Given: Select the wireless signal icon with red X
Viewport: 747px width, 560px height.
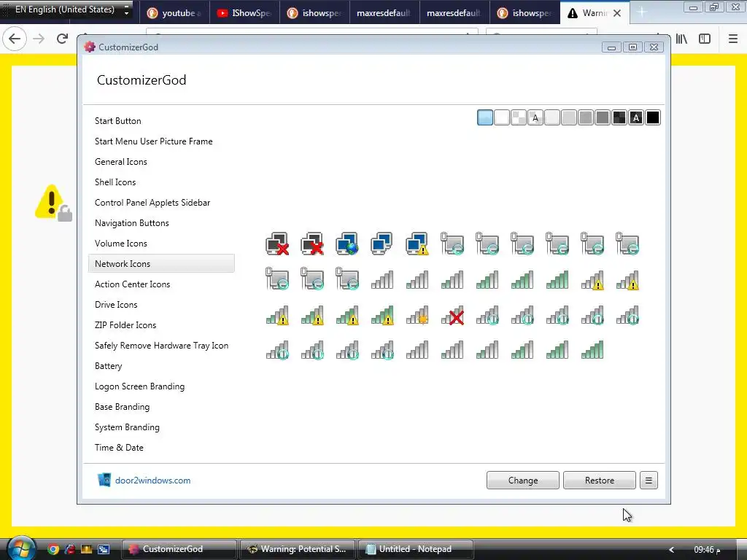Looking at the screenshot, I should point(452,315).
